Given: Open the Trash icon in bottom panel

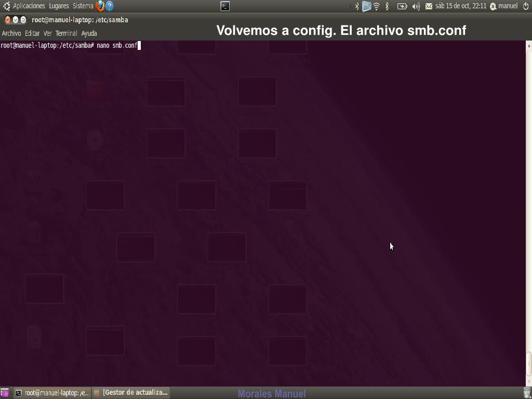Looking at the screenshot, I should point(527,393).
